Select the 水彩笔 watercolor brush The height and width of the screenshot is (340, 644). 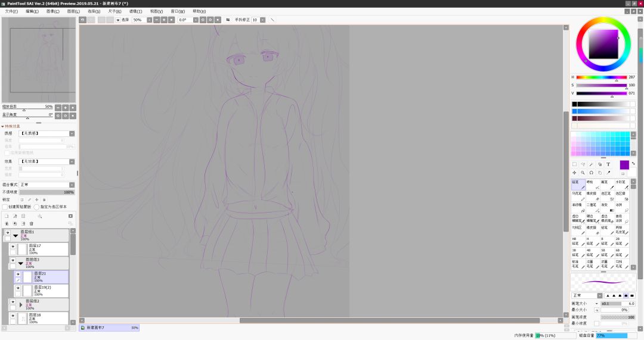tap(621, 185)
